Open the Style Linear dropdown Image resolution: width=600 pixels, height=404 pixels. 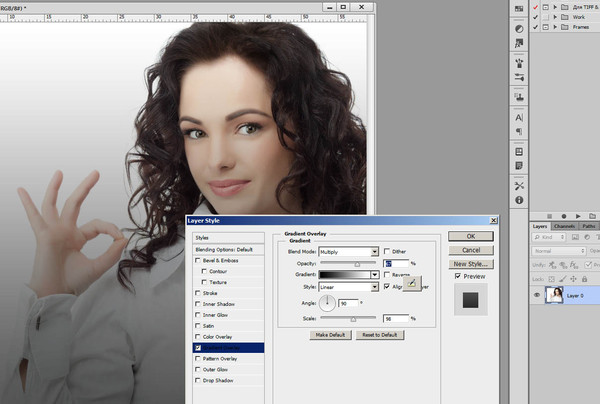(348, 287)
